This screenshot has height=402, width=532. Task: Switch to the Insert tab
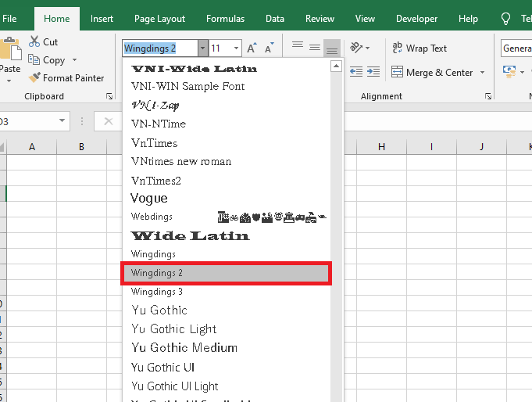pos(102,19)
